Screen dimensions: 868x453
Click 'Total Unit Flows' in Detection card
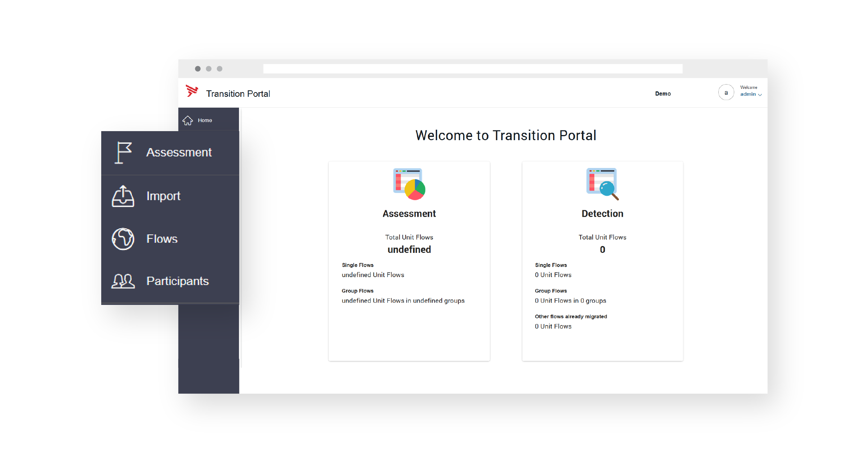602,237
